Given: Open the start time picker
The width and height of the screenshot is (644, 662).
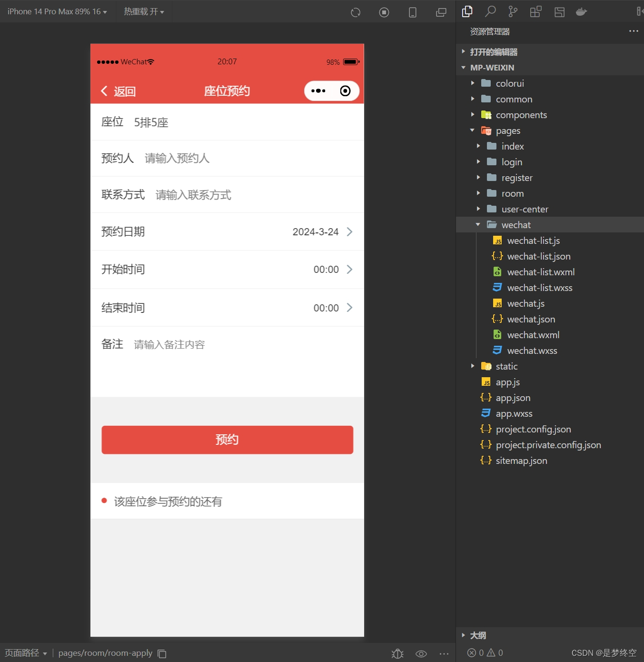Looking at the screenshot, I should [x=227, y=270].
